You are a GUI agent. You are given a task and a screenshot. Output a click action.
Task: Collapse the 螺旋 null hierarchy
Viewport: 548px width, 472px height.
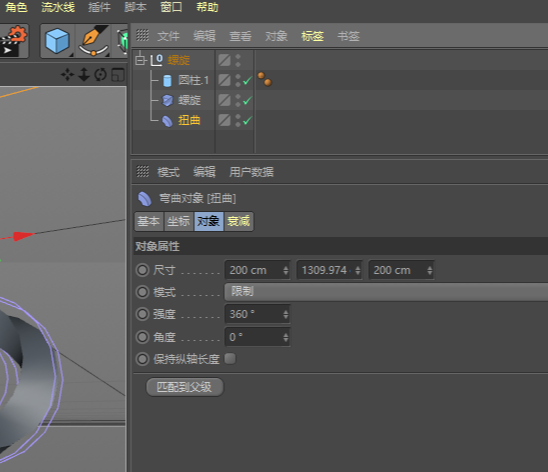tap(140, 60)
